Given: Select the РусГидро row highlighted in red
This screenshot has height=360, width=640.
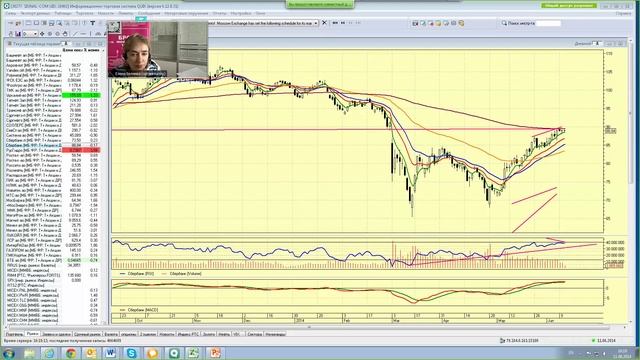Looking at the screenshot, I should (53, 150).
